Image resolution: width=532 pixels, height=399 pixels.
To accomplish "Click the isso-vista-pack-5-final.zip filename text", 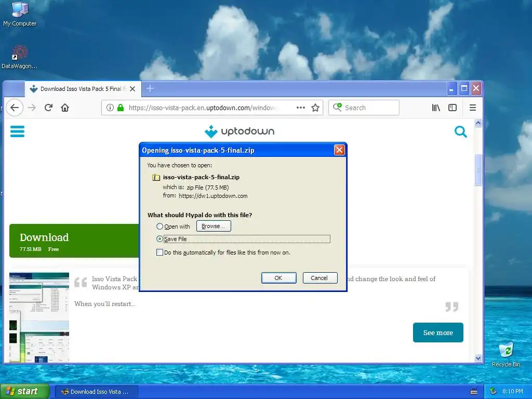I will click(201, 177).
